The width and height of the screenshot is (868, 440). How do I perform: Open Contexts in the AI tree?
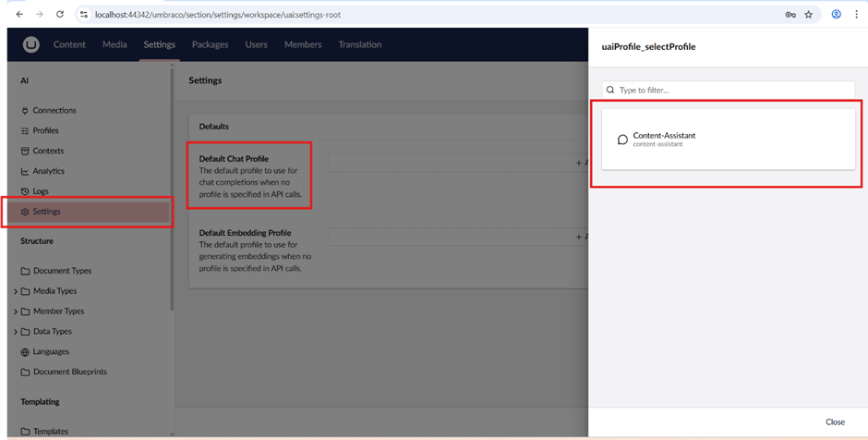pos(48,151)
